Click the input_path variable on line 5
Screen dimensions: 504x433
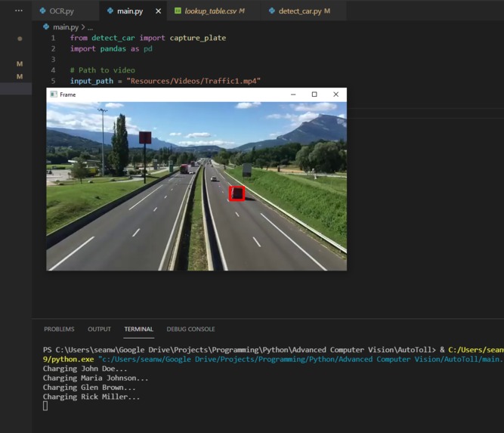tap(91, 81)
